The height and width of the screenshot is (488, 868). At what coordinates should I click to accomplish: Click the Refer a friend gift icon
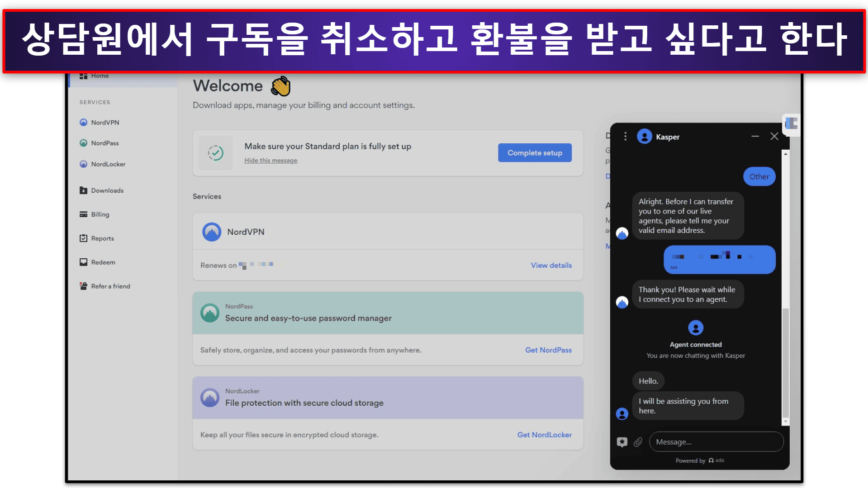[x=83, y=286]
